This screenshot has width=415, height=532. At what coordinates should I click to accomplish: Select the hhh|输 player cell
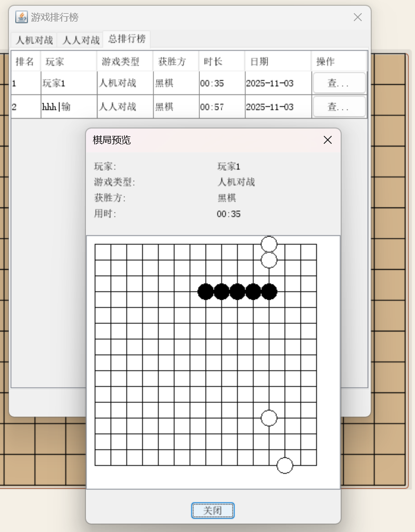coord(69,106)
